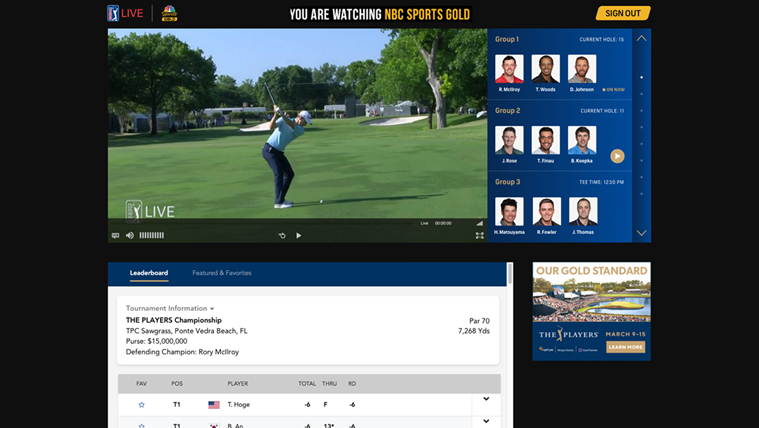Play the Group 2 featured stream
759x428 pixels.
click(x=617, y=156)
